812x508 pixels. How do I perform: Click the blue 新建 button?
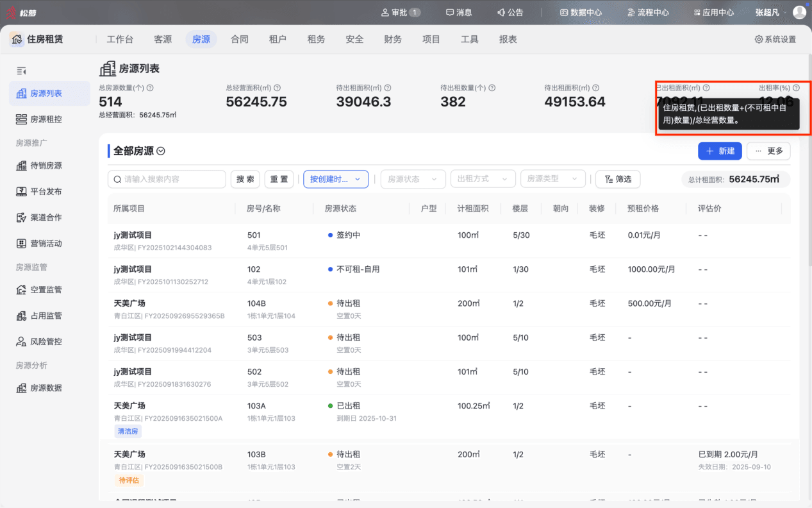click(x=720, y=151)
